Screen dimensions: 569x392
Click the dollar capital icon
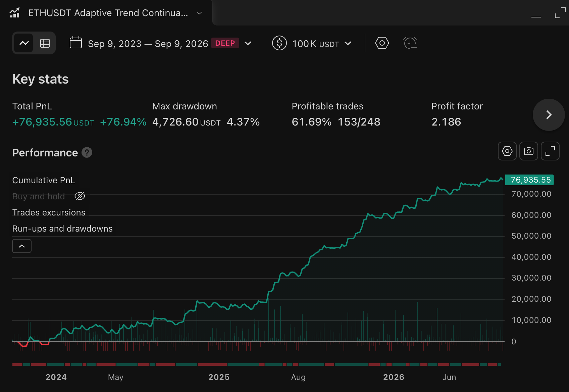coord(279,43)
